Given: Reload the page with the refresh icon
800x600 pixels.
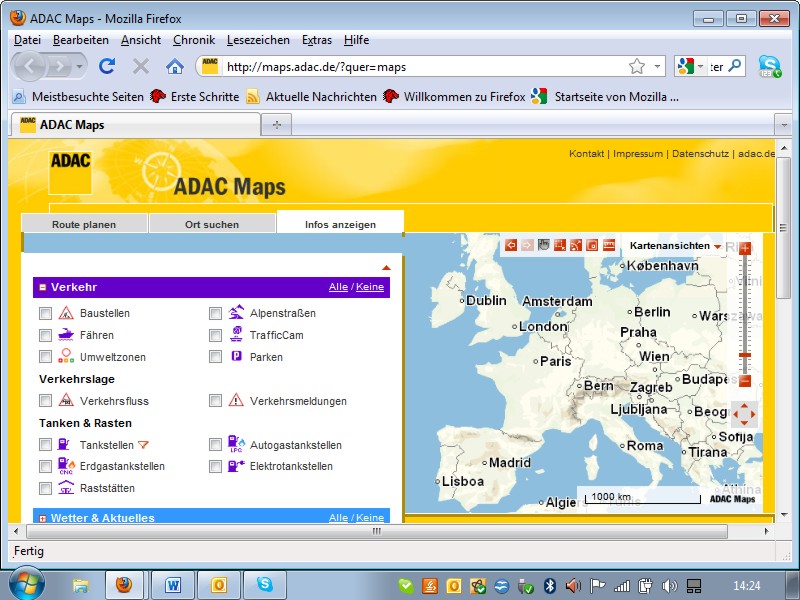Looking at the screenshot, I should pyautogui.click(x=107, y=66).
